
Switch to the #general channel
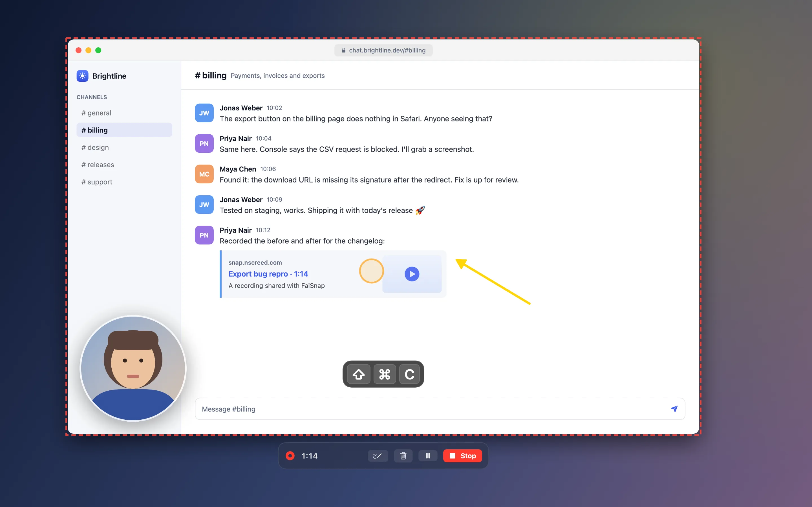[124, 113]
